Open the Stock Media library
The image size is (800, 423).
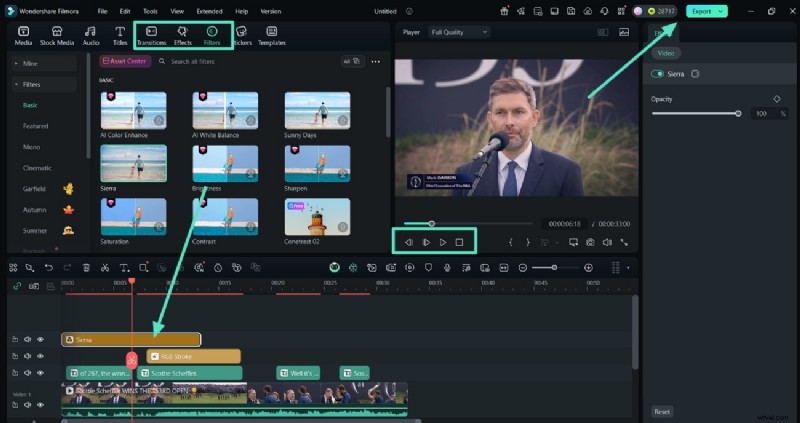point(57,36)
